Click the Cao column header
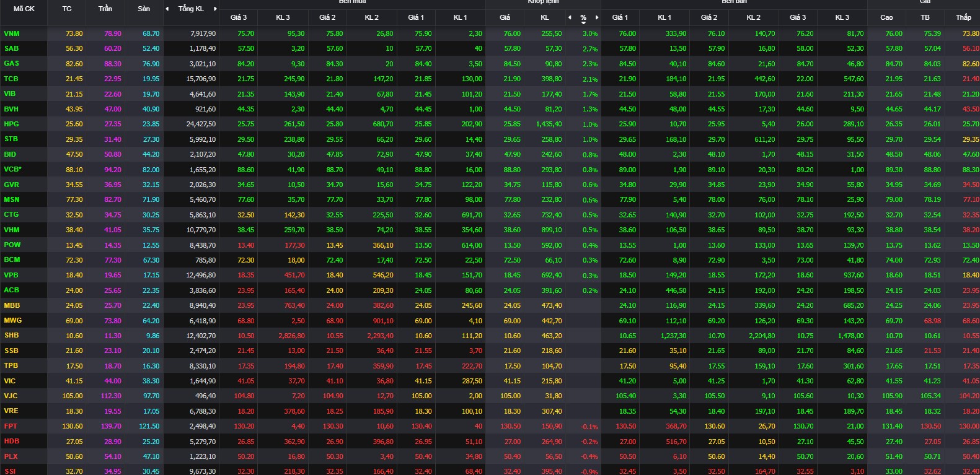The image size is (980, 475). (887, 17)
